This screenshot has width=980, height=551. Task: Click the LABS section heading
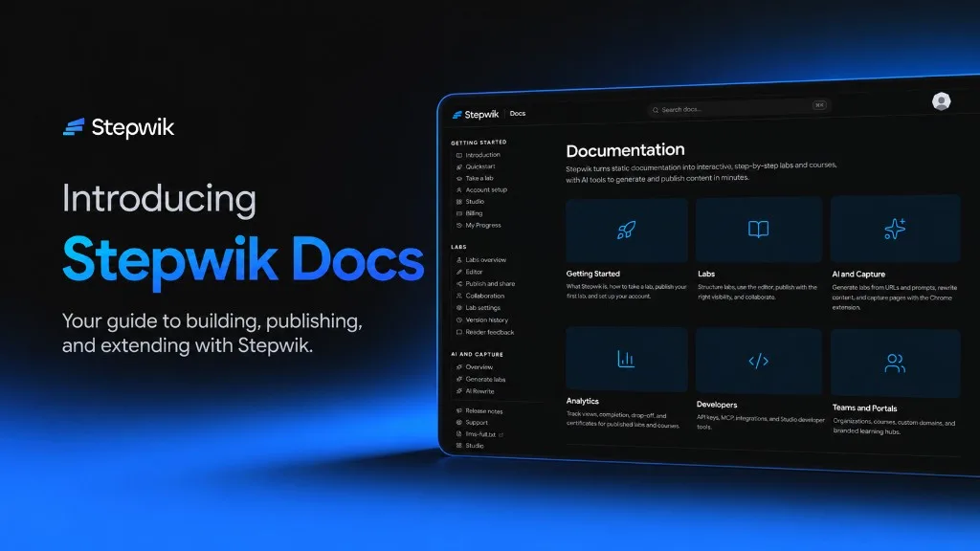458,248
